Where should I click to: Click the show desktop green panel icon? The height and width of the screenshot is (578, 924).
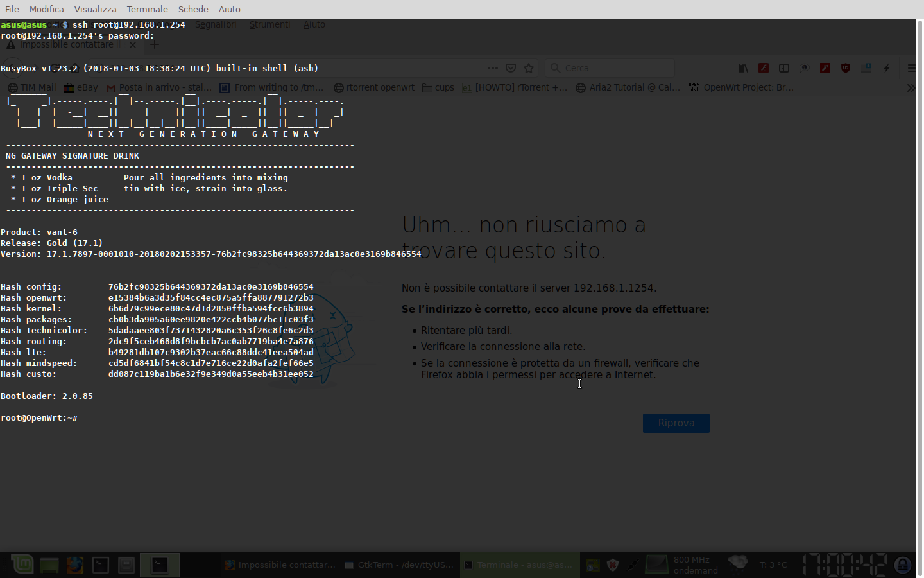49,565
